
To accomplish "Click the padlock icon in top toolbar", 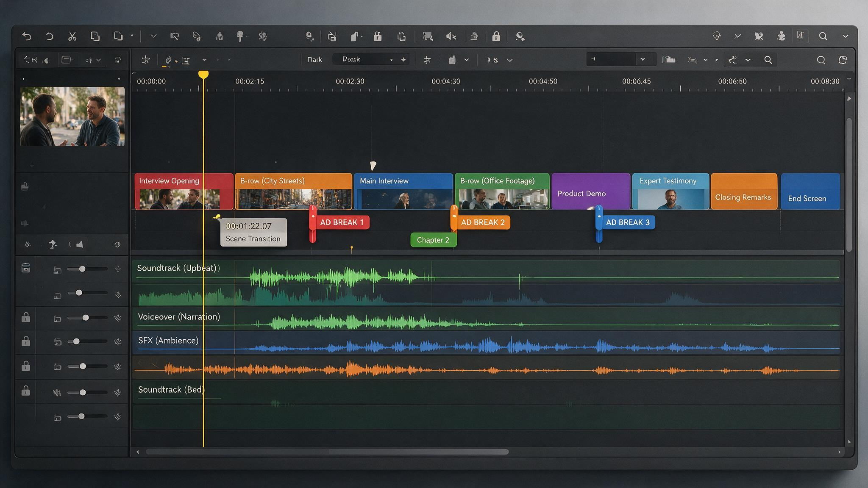I will (x=496, y=36).
